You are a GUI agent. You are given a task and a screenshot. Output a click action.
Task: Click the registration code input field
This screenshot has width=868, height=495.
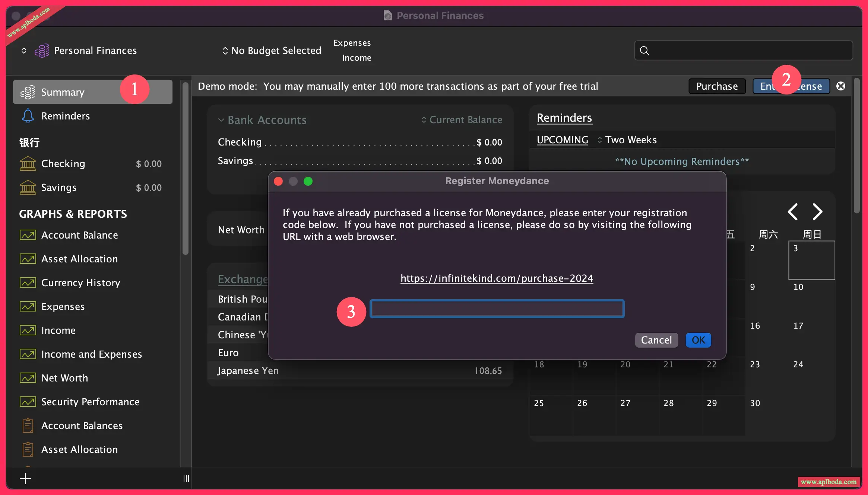(497, 309)
